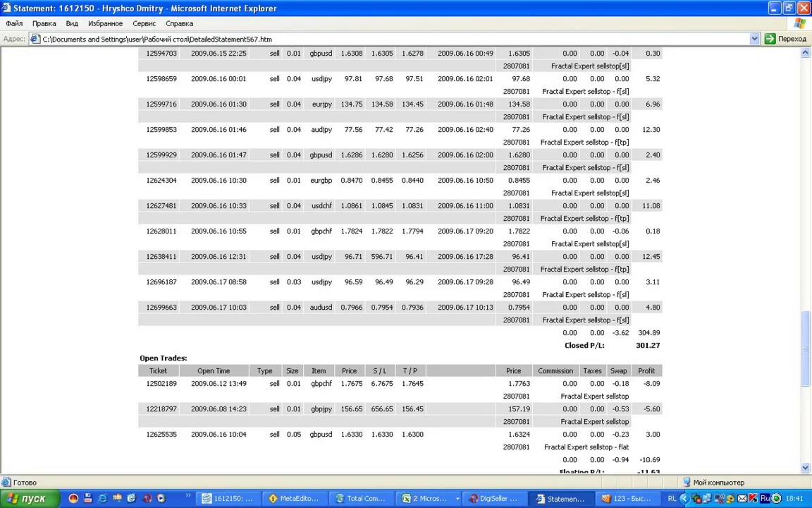Image resolution: width=812 pixels, height=508 pixels.
Task: Click the scrollbar up arrow
Action: [805, 52]
